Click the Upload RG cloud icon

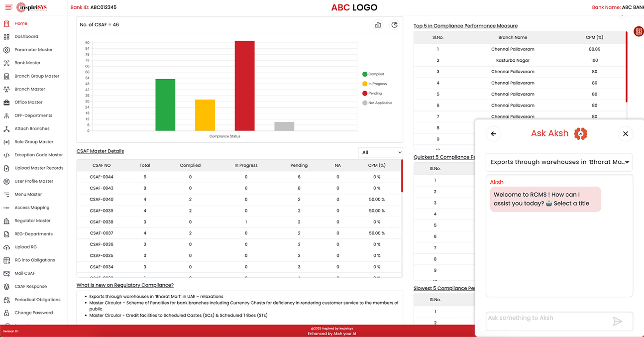tap(6, 247)
